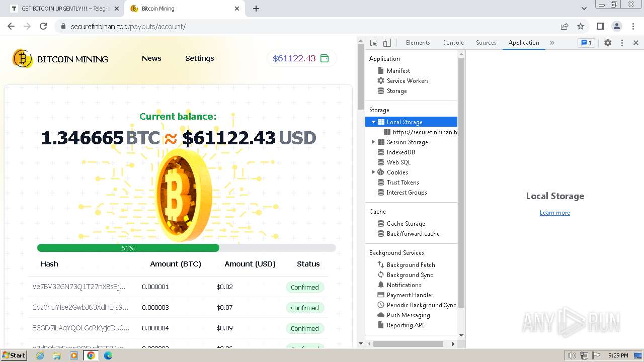Close the Bitcoin Mining browser tab
Image resolution: width=644 pixels, height=362 pixels.
click(237, 9)
